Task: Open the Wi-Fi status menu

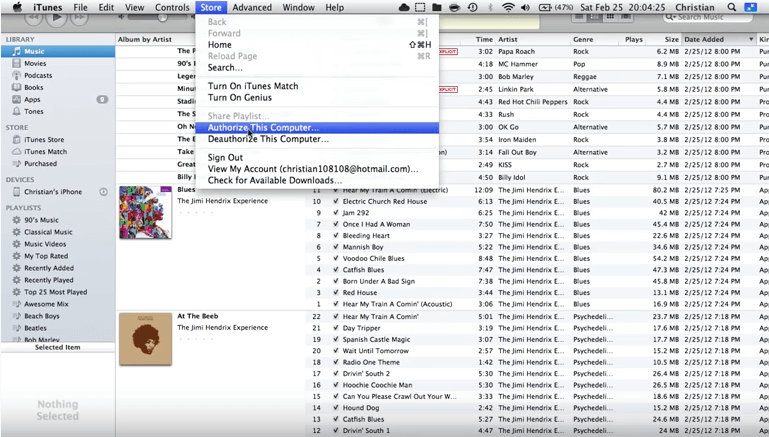Action: coord(508,7)
